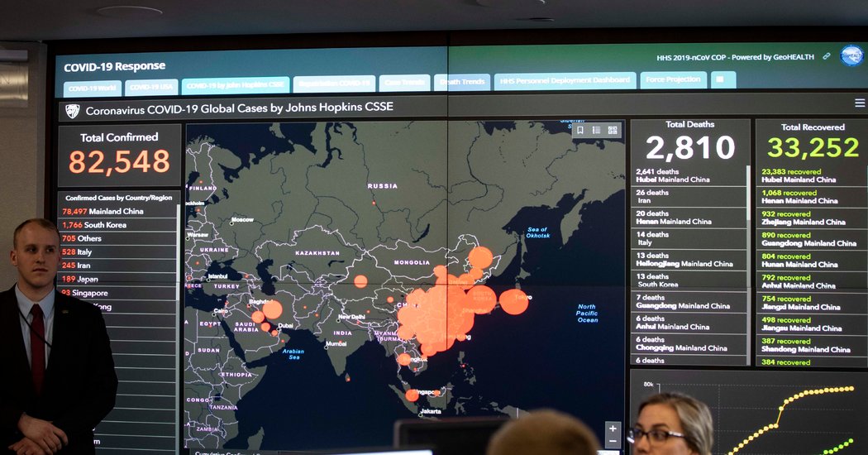
Task: Select 1,068 recovered Henan row
Action: tap(812, 197)
